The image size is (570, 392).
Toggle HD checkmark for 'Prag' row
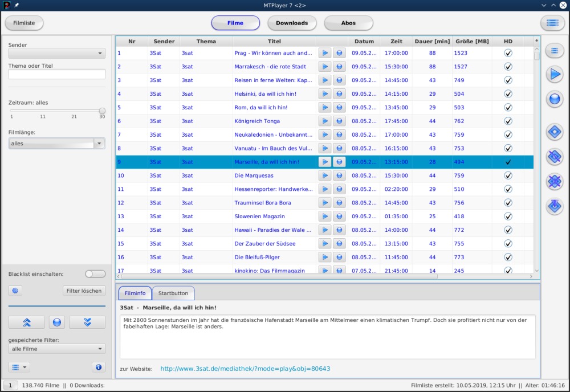508,53
